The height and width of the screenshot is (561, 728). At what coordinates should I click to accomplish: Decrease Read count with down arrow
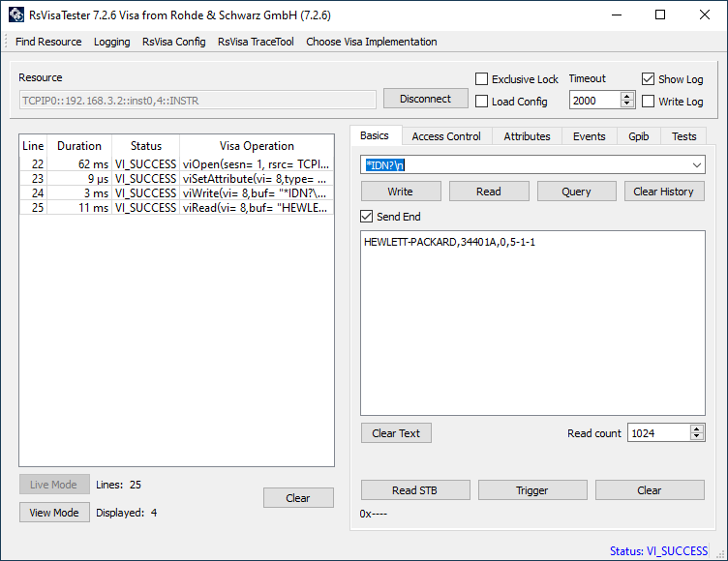[x=696, y=436]
